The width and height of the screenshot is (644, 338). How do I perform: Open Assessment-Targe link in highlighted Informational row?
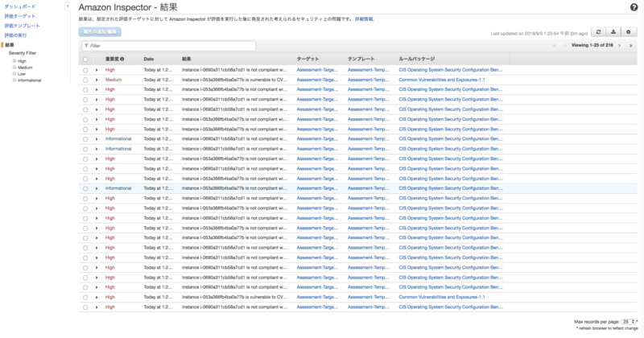(317, 188)
